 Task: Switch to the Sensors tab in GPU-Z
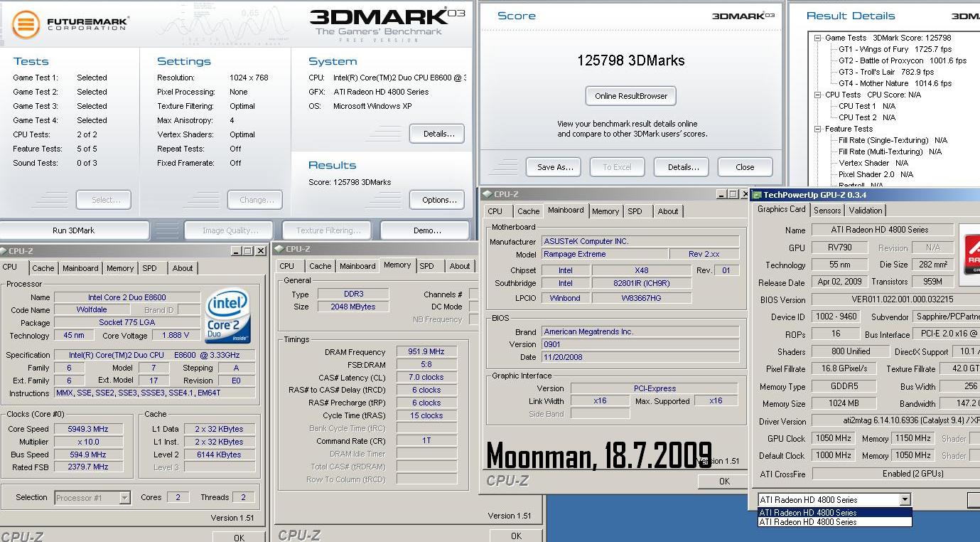point(827,211)
